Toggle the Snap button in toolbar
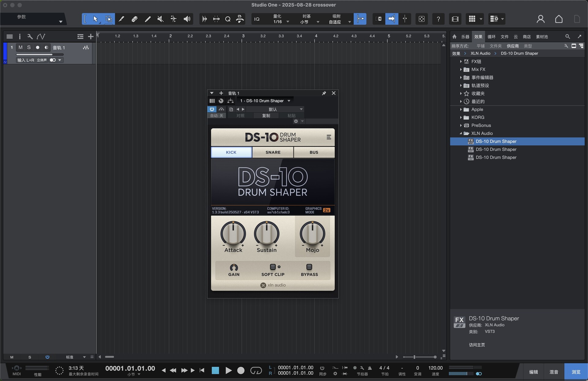Viewport: 588px width, 381px height. 360,19
